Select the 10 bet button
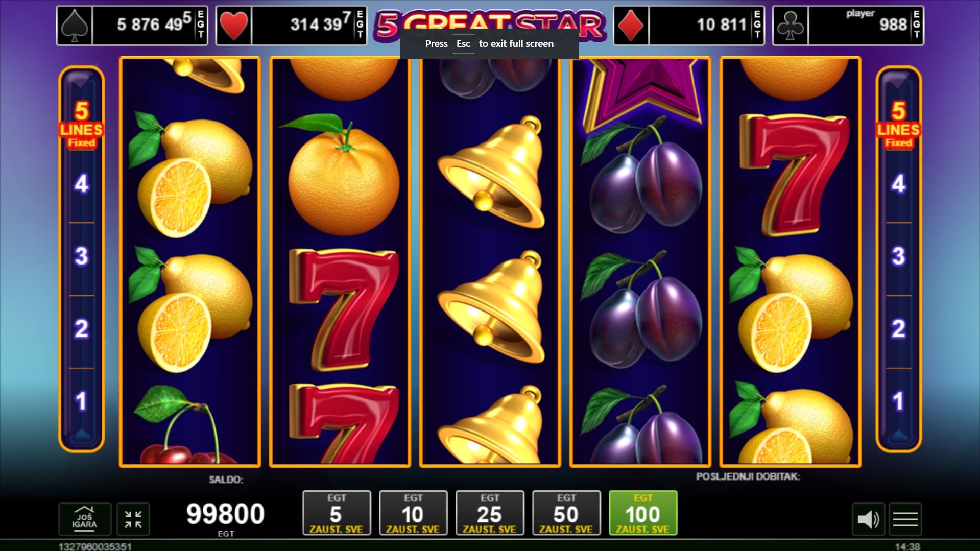The width and height of the screenshot is (980, 551). click(413, 513)
